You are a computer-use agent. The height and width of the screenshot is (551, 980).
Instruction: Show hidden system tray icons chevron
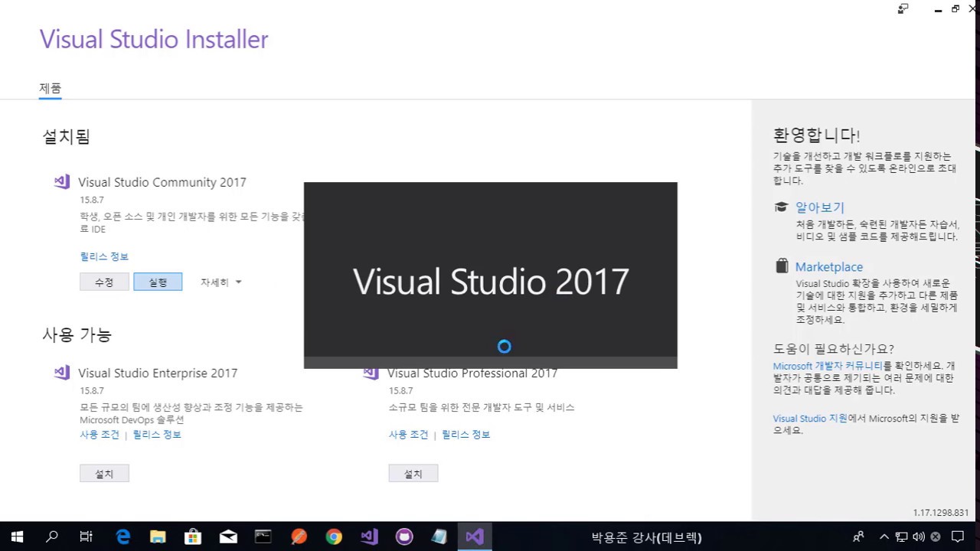click(884, 536)
